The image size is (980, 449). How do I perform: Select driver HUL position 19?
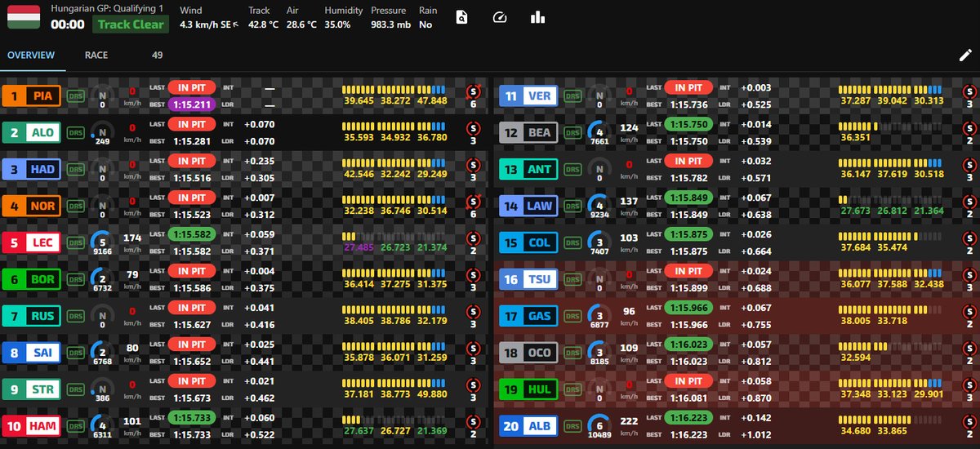point(528,390)
